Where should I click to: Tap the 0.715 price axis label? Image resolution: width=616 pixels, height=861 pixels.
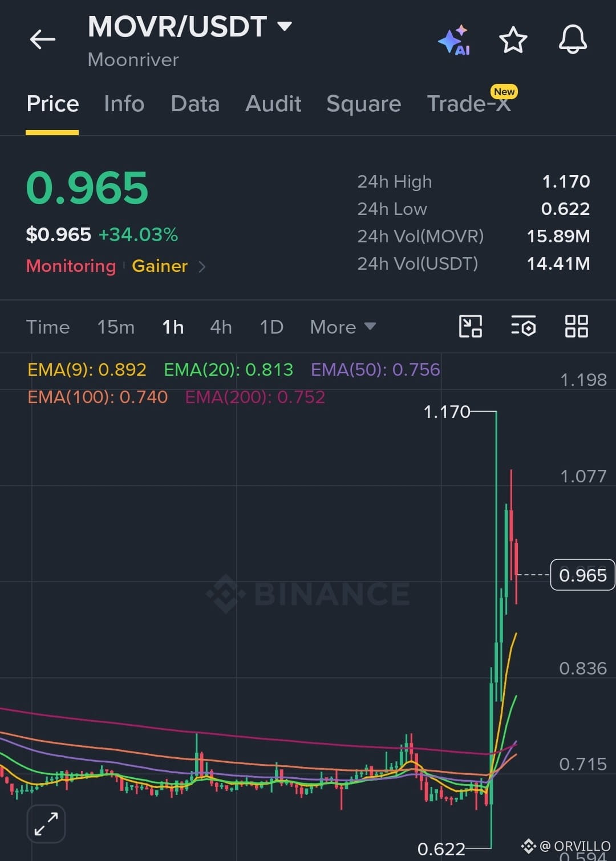pyautogui.click(x=582, y=764)
